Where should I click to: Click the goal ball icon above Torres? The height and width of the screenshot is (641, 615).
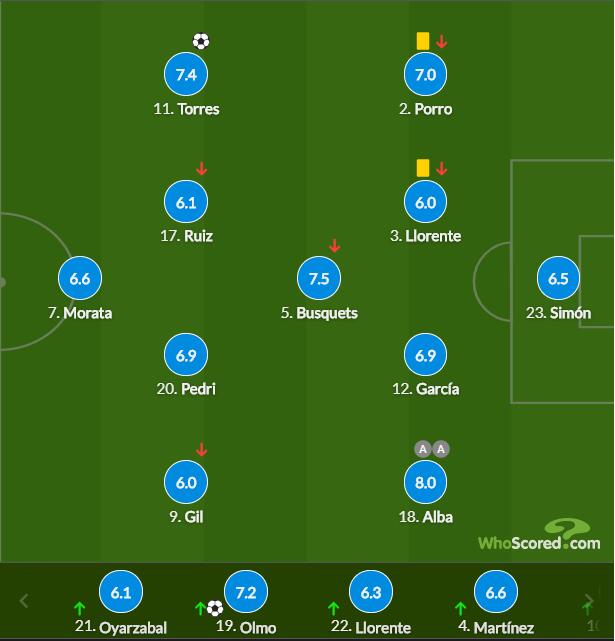(x=201, y=41)
